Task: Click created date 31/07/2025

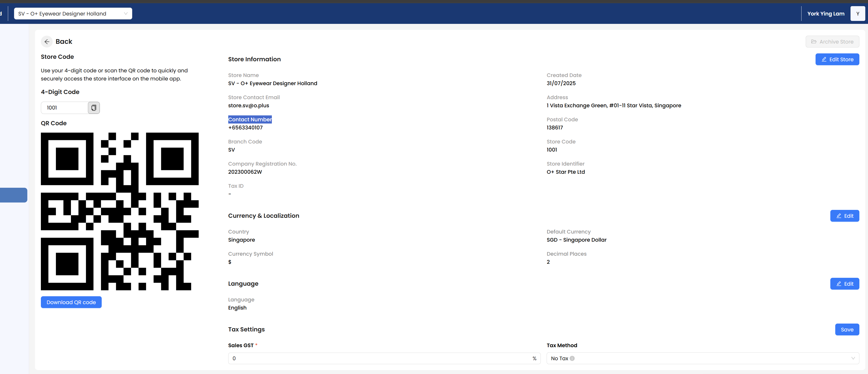Action: click(x=561, y=83)
